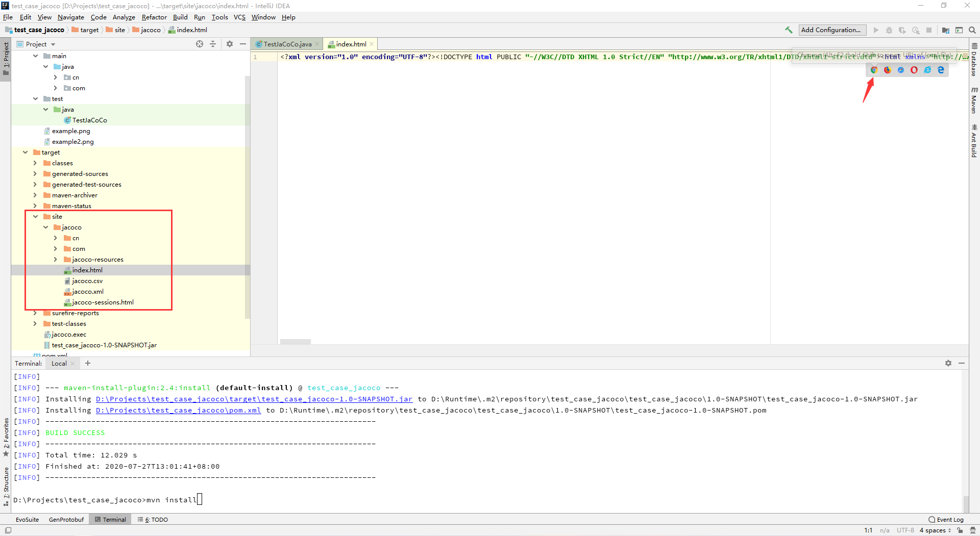
Task: Click the green Run triangle in toolbar
Action: 876,30
